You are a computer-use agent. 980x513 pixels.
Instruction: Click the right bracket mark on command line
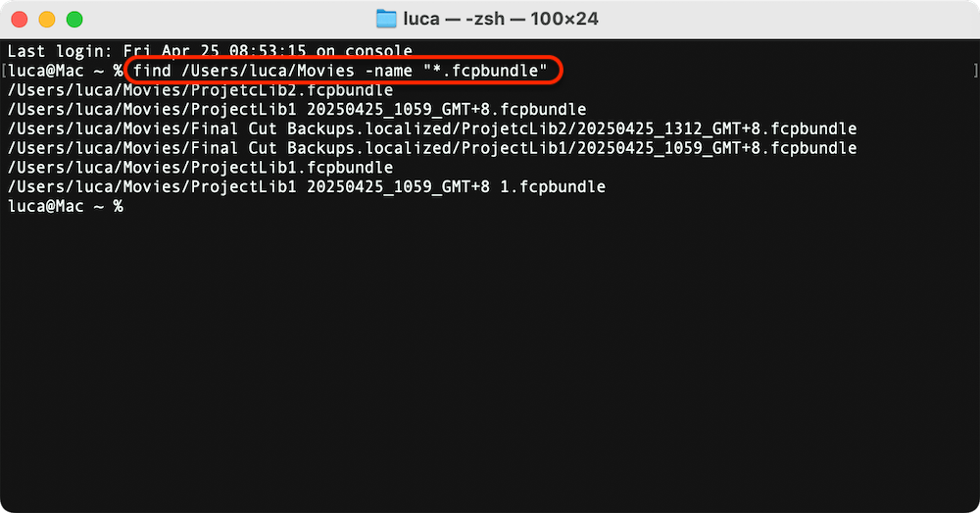pos(975,71)
